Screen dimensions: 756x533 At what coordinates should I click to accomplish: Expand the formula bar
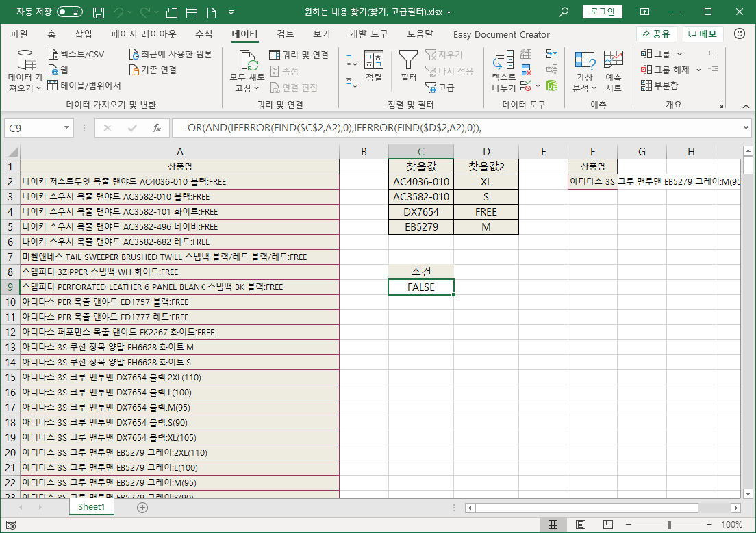(x=746, y=128)
